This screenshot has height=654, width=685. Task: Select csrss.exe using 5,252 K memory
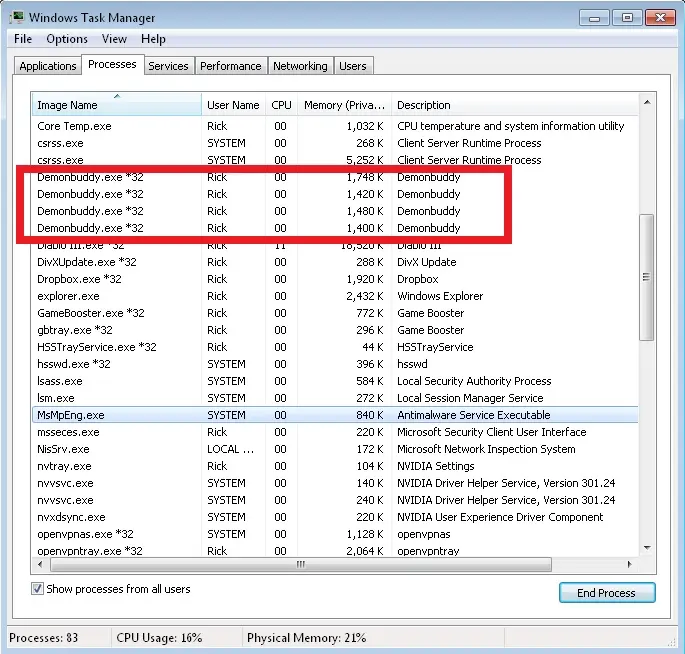click(x=335, y=160)
